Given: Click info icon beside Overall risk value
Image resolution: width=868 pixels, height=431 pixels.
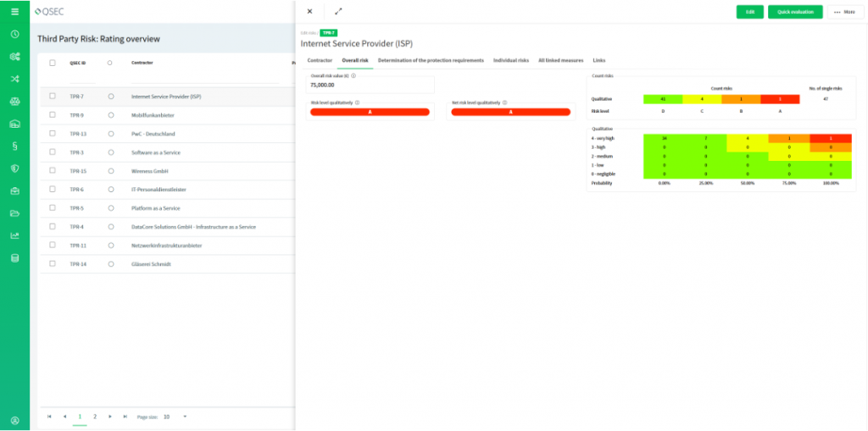Looking at the screenshot, I should click(x=353, y=76).
